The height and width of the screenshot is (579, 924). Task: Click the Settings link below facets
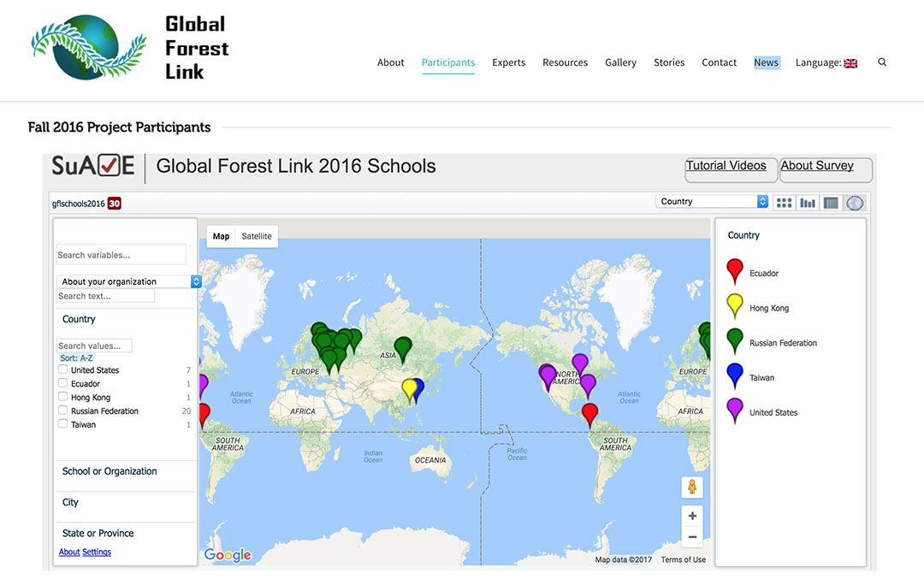click(97, 552)
